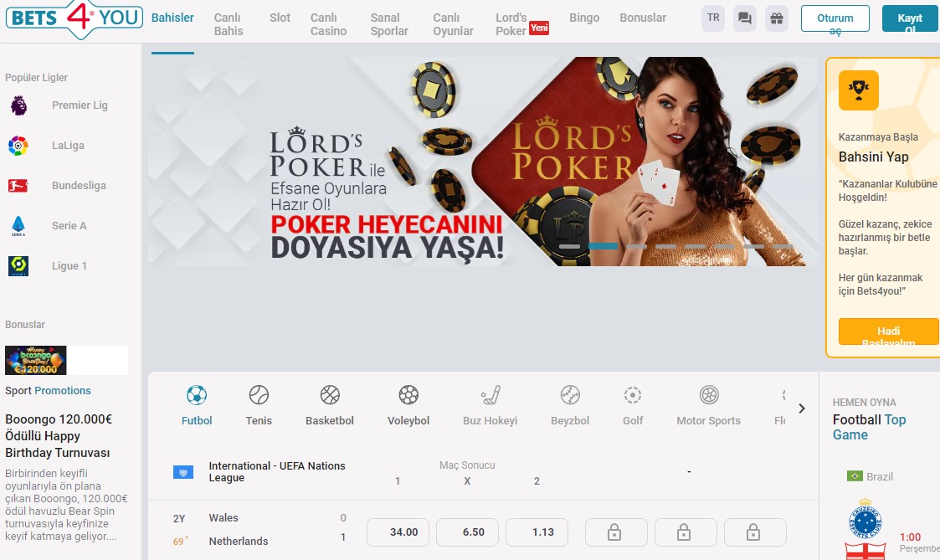Open the Ligue 1 link
Viewport: 940px width, 560px height.
click(x=69, y=266)
